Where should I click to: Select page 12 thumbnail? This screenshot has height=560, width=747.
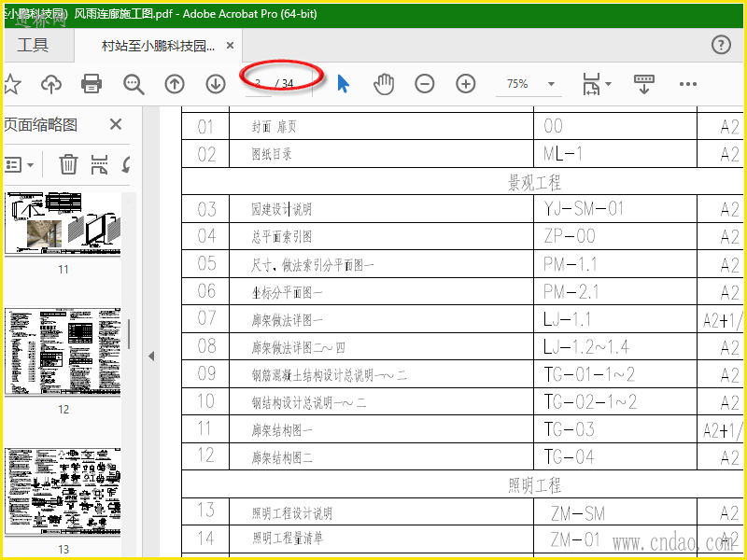(x=63, y=352)
